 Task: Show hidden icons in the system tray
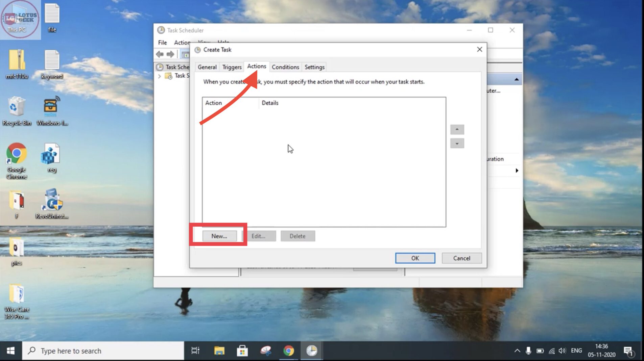pos(517,351)
